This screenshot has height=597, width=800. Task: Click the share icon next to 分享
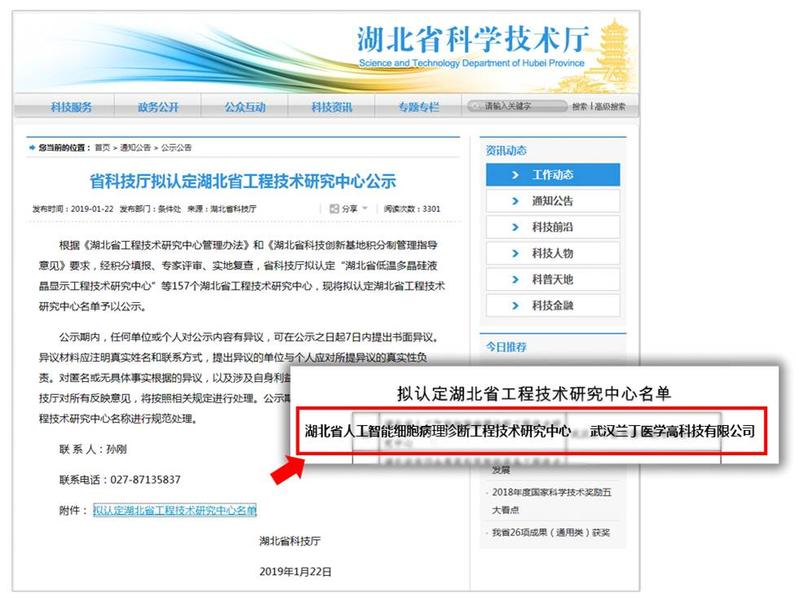(334, 209)
